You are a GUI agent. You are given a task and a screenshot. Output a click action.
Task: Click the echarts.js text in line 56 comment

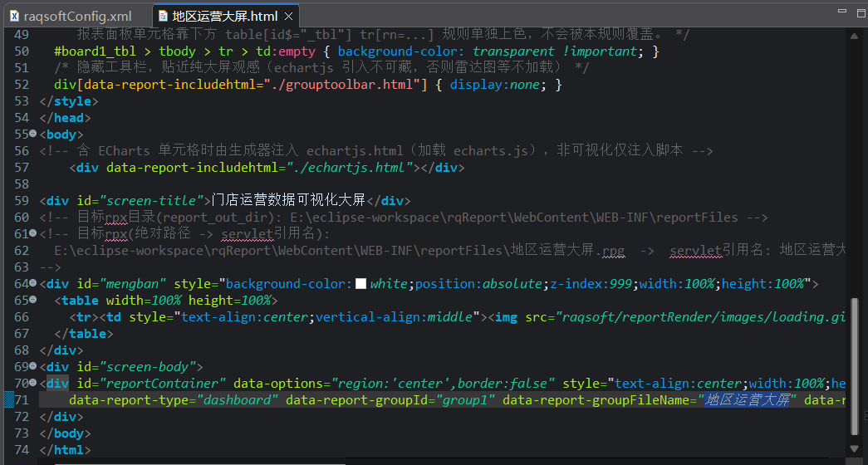coord(491,151)
